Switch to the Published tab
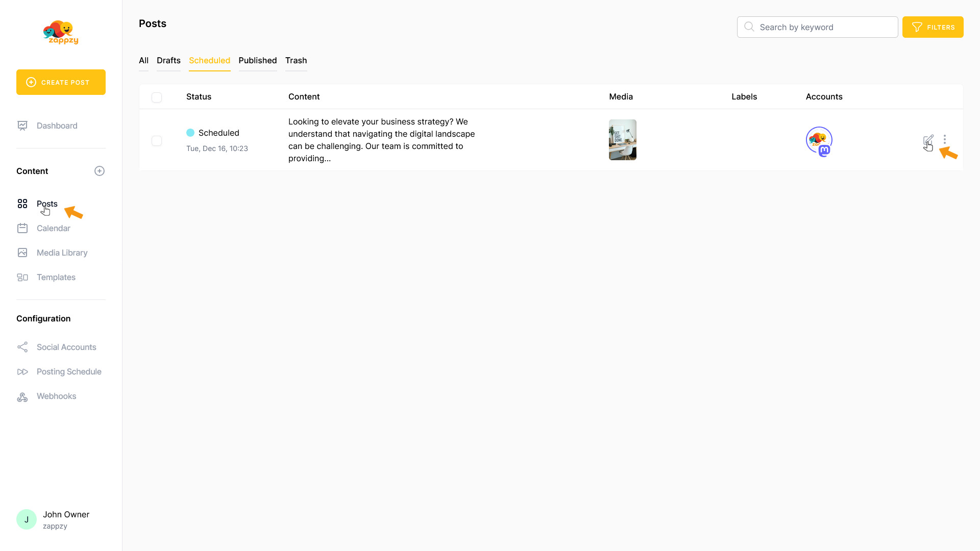The image size is (980, 551). [257, 60]
